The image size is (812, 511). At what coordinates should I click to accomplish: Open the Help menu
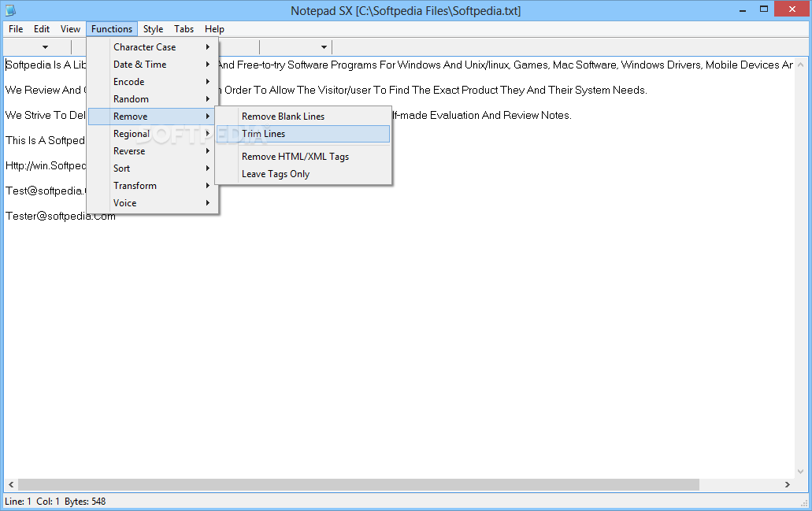(214, 29)
